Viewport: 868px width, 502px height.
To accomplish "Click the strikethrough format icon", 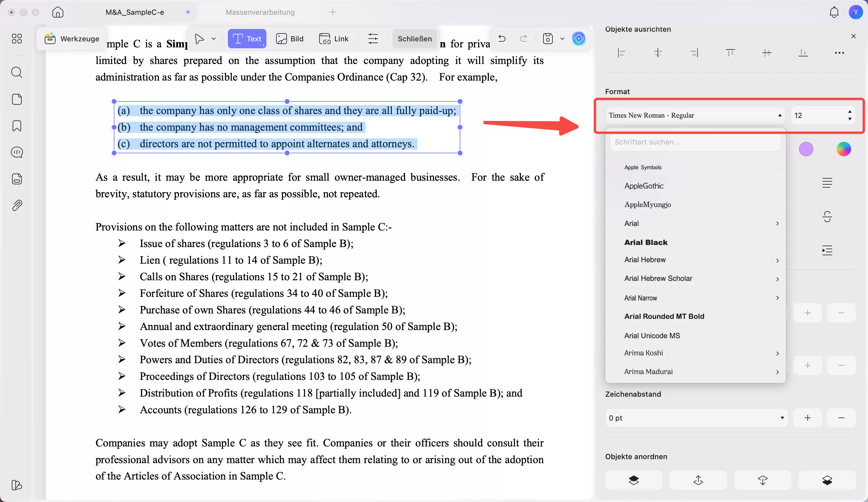I will (x=827, y=217).
